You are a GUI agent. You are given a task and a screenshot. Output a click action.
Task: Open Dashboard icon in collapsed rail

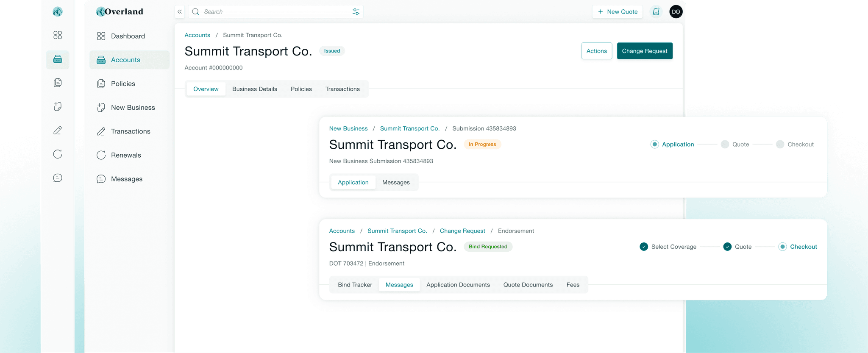[x=58, y=35]
